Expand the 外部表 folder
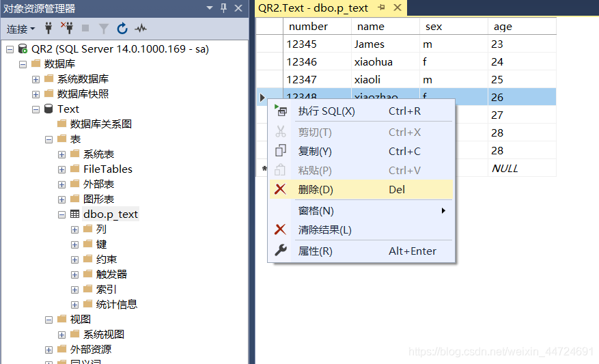The height and width of the screenshot is (364, 599). coord(62,184)
